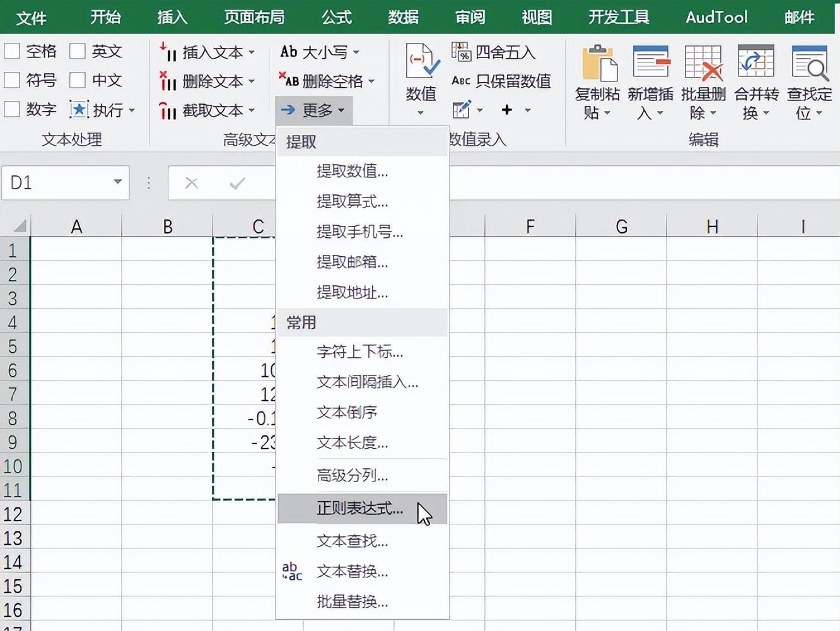Expand the 执行 dropdown arrow
The image size is (840, 631).
pos(132,110)
